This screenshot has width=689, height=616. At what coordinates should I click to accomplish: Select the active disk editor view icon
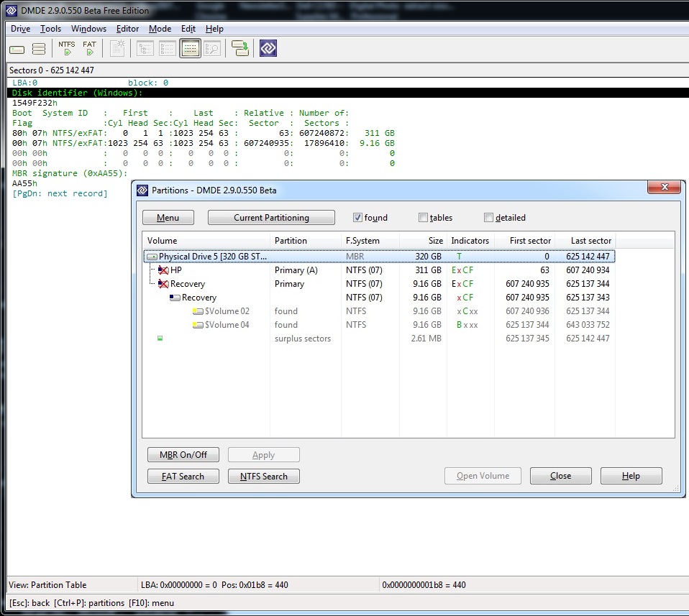click(190, 48)
